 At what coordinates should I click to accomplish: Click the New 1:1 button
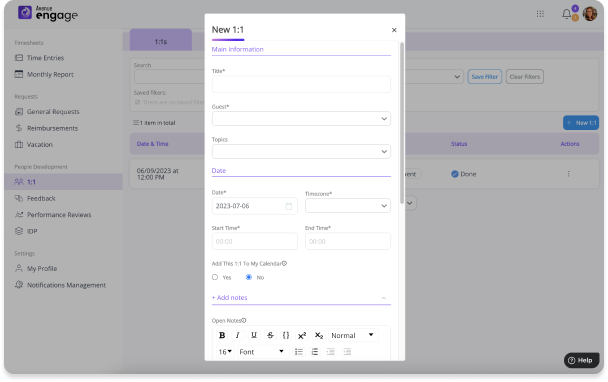[x=581, y=123]
